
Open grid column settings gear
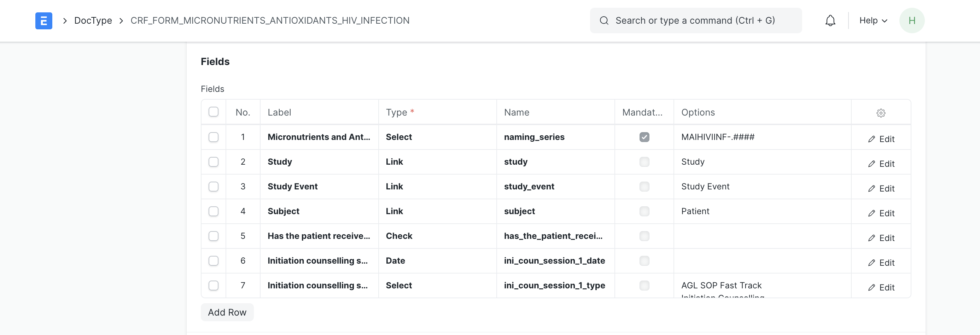point(881,113)
